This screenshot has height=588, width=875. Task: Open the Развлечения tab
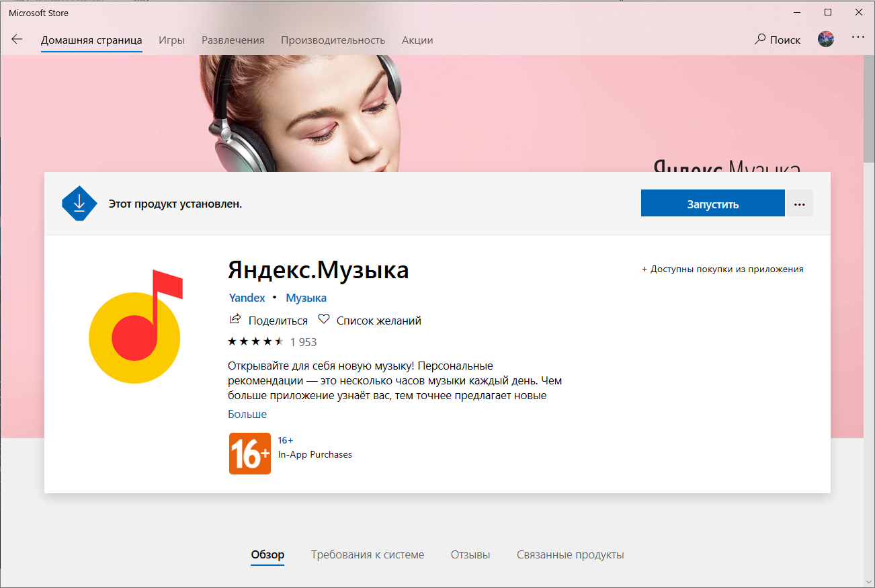click(x=233, y=40)
